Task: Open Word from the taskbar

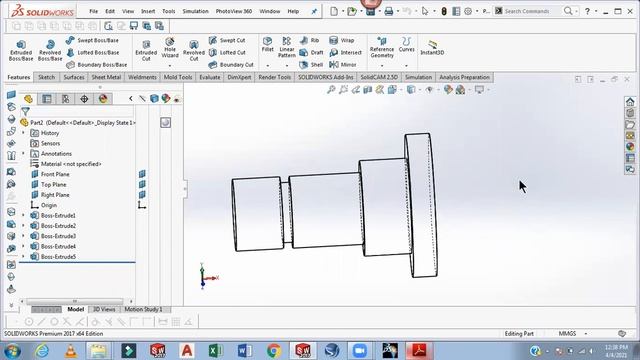Action: pyautogui.click(x=244, y=350)
